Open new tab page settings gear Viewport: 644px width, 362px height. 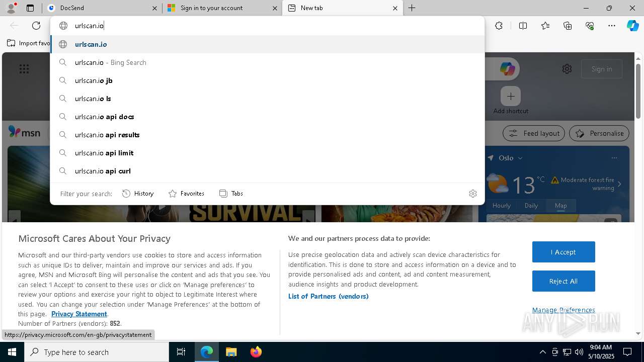tap(567, 69)
